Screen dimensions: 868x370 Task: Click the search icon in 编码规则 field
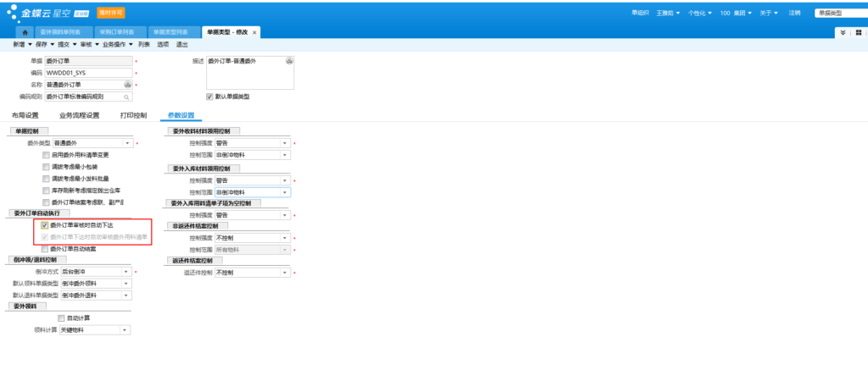click(127, 97)
